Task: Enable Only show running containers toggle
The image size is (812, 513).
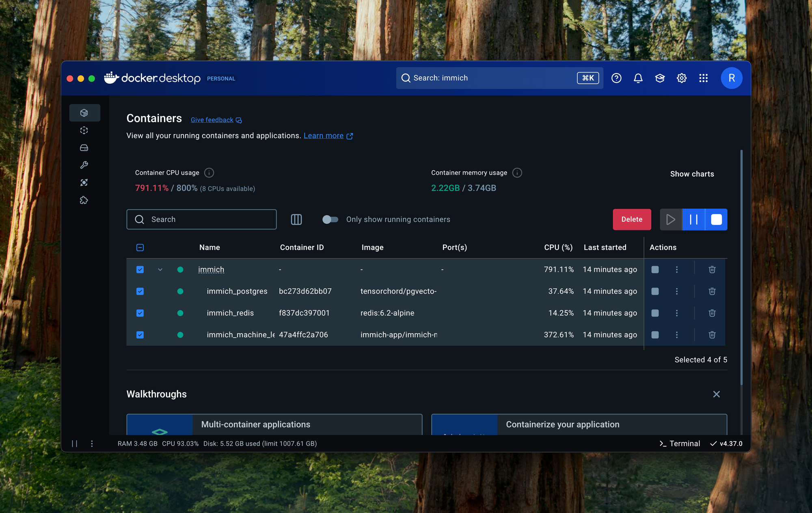Action: coord(330,219)
